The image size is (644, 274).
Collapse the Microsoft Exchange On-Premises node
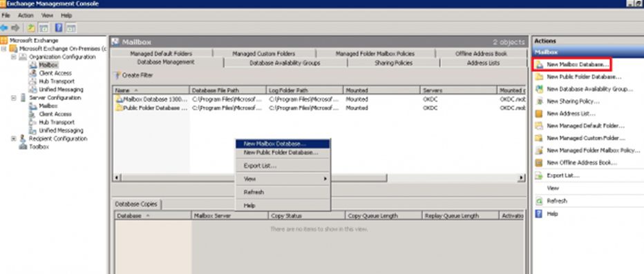4,48
